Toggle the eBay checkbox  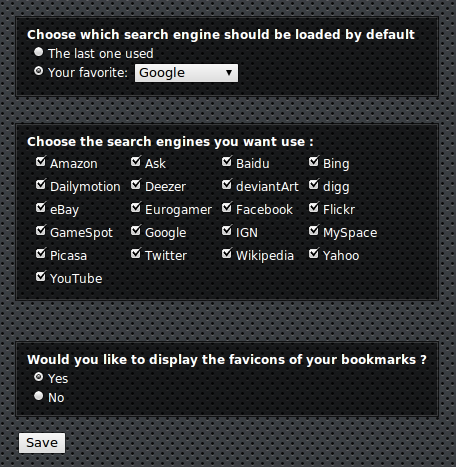pyautogui.click(x=41, y=208)
